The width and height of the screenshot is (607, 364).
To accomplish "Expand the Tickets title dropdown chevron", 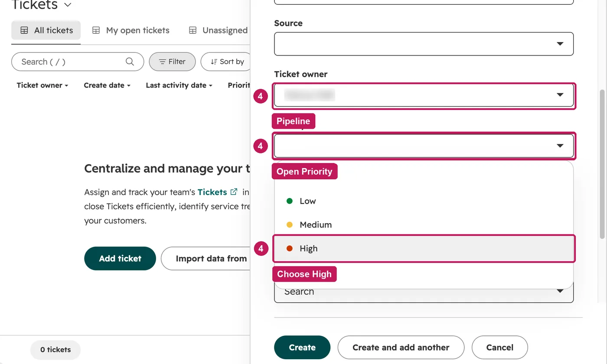I will coord(67,5).
